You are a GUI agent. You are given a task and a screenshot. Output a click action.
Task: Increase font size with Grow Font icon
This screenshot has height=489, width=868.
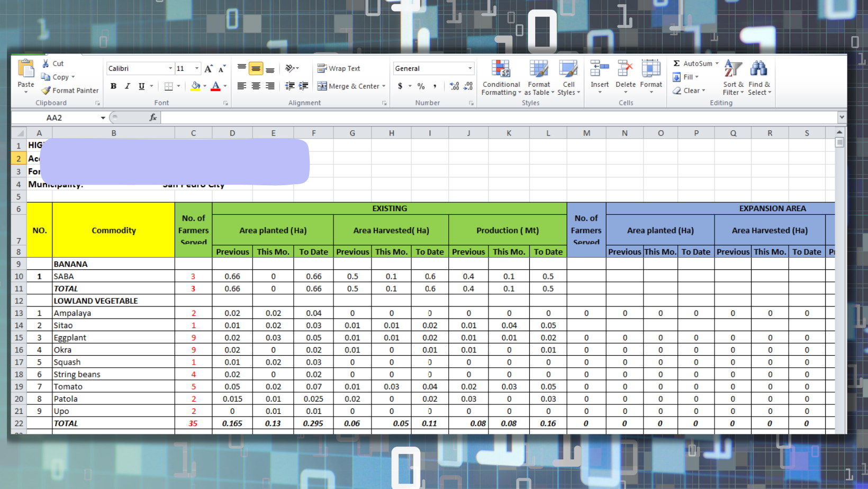pyautogui.click(x=209, y=69)
